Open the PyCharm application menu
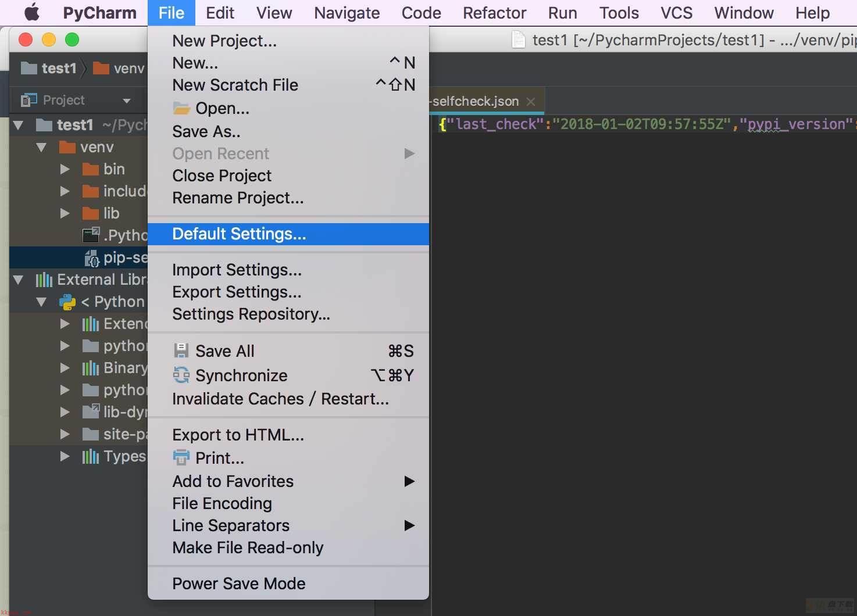Screen dimensions: 857x616 coord(99,13)
